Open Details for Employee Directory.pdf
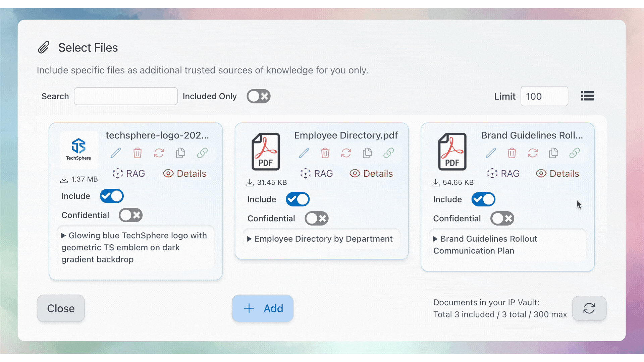Image resolution: width=644 pixels, height=362 pixels. tap(371, 174)
